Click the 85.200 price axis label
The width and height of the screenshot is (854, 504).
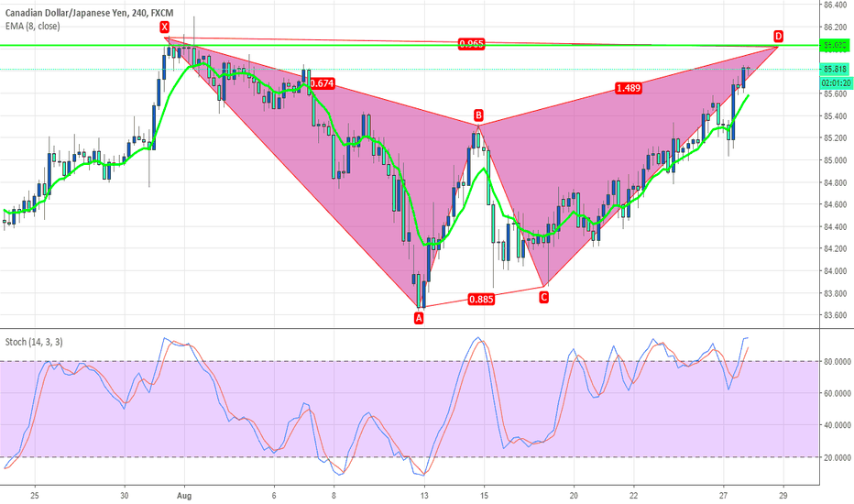coord(835,137)
